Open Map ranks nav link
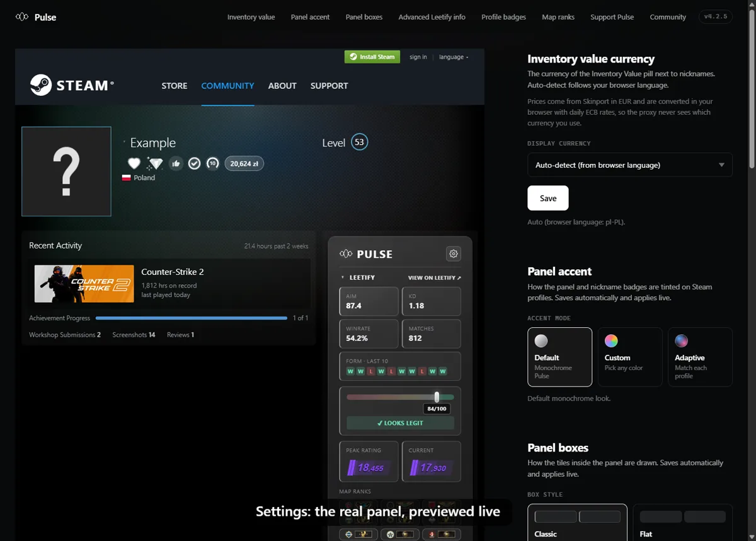756x541 pixels. 558,17
